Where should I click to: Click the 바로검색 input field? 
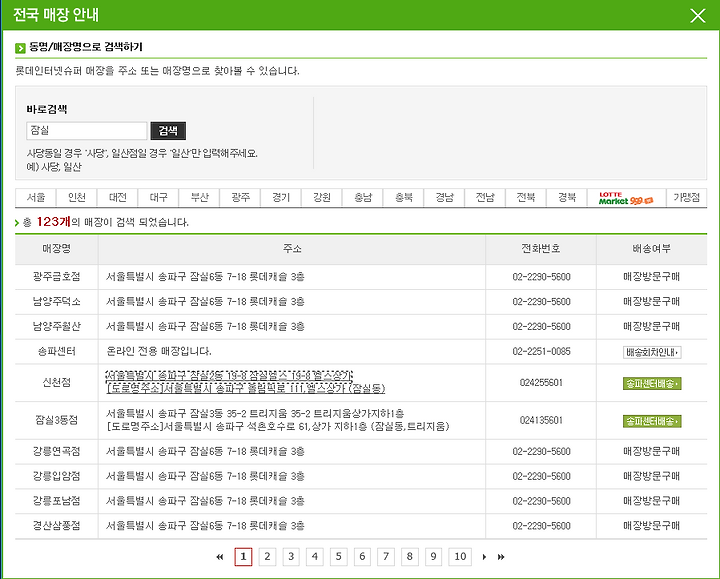87,131
